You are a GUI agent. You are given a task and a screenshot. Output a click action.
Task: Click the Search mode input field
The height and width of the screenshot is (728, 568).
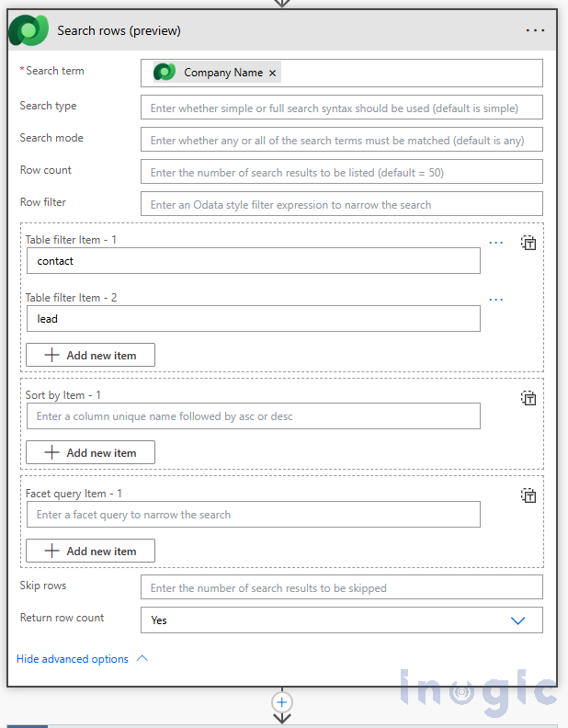341,140
